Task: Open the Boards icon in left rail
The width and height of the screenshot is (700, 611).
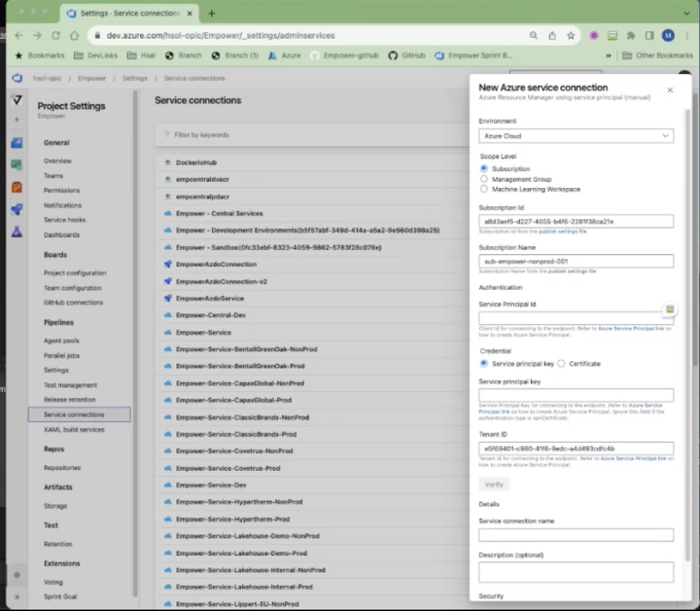Action: tap(17, 143)
